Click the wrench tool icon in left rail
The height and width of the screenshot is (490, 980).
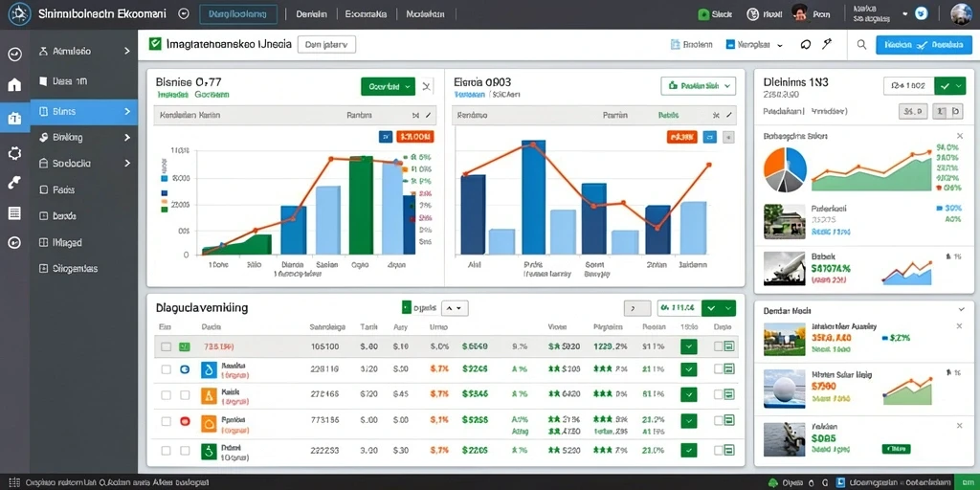pyautogui.click(x=14, y=183)
